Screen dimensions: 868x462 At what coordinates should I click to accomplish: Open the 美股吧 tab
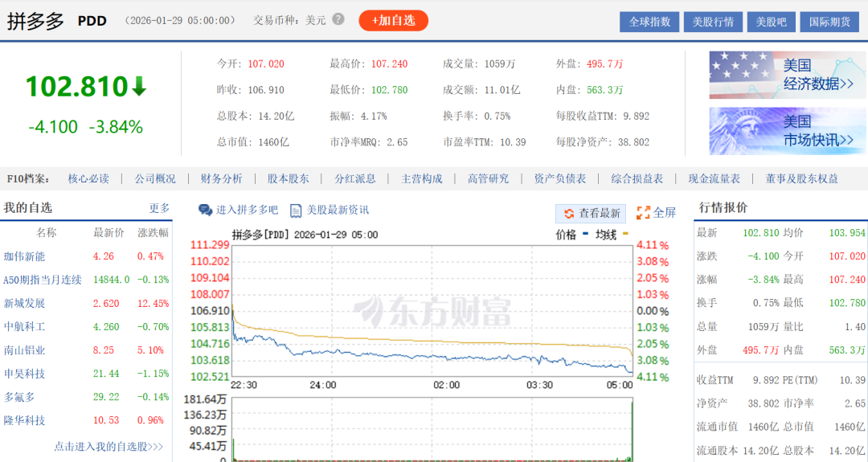771,22
